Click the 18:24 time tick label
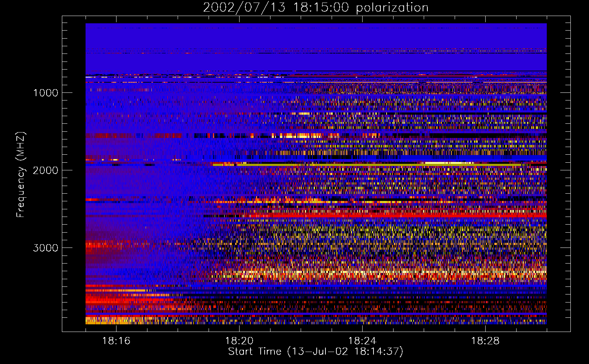The width and height of the screenshot is (589, 364). (x=362, y=341)
